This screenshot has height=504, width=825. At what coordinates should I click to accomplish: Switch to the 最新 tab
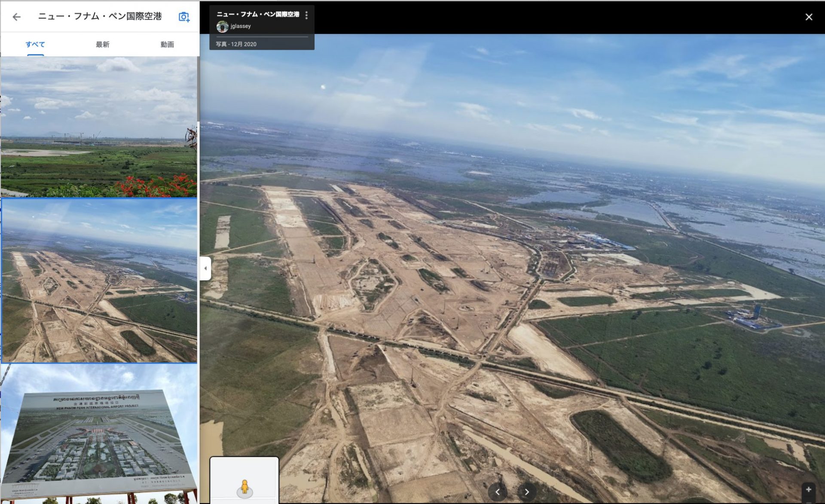coord(102,44)
